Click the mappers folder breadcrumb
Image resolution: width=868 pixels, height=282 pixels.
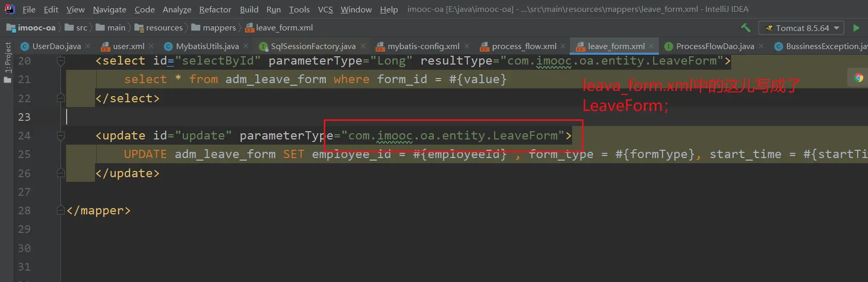tap(213, 28)
